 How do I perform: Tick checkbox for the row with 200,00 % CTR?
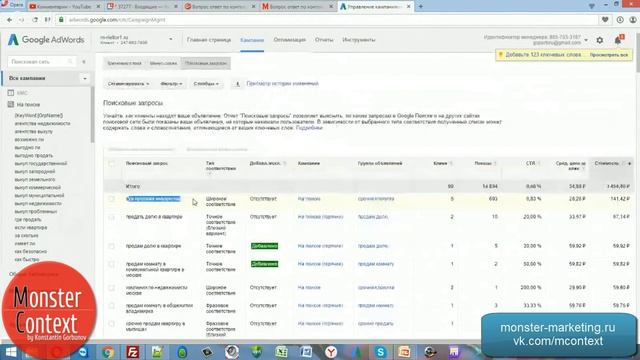pyautogui.click(x=111, y=288)
